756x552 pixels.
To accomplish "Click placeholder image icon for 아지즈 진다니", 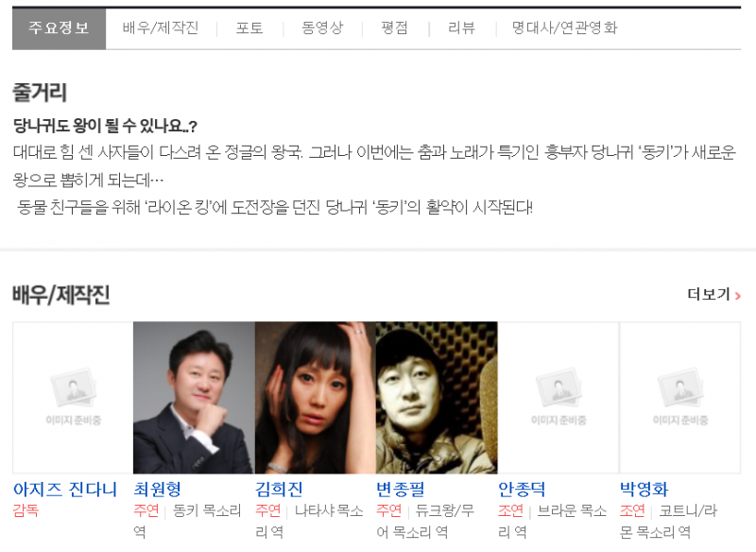I will click(74, 397).
